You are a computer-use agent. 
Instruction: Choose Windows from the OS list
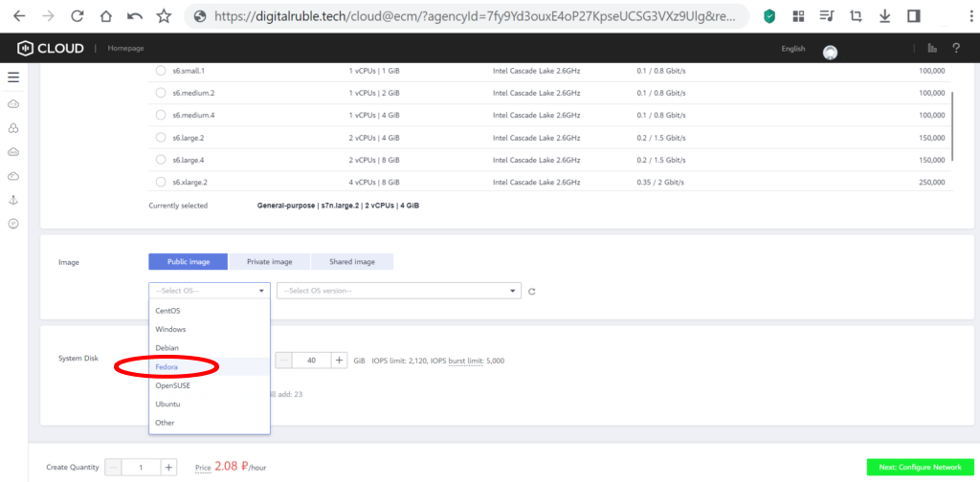point(210,329)
